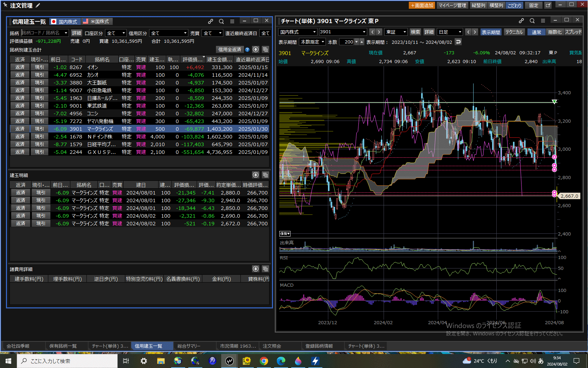Toggle 表示期間 button in chart toolbar
The height and width of the screenshot is (368, 588).
point(491,32)
